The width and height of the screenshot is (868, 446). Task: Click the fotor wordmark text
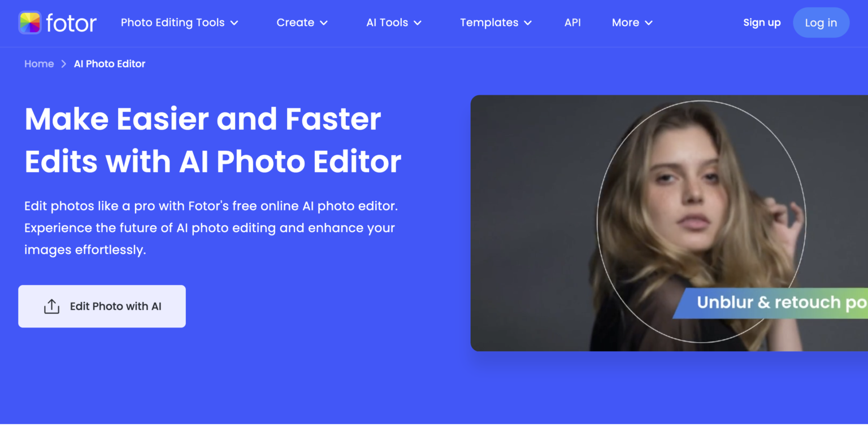(x=71, y=23)
